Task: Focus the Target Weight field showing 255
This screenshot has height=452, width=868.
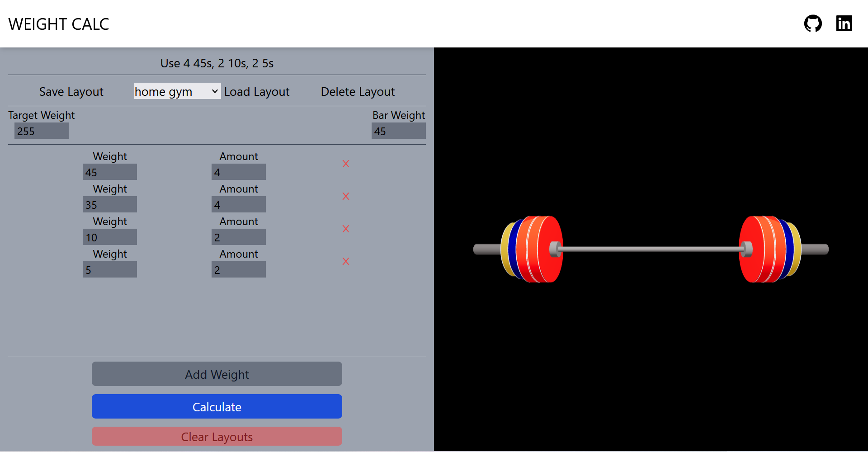Action: (x=42, y=131)
